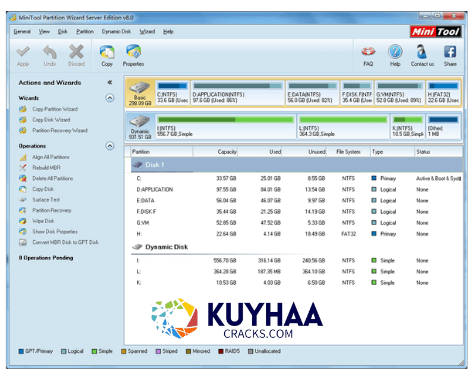
Task: Launch Partition Recovery Wizard
Action: (x=60, y=130)
